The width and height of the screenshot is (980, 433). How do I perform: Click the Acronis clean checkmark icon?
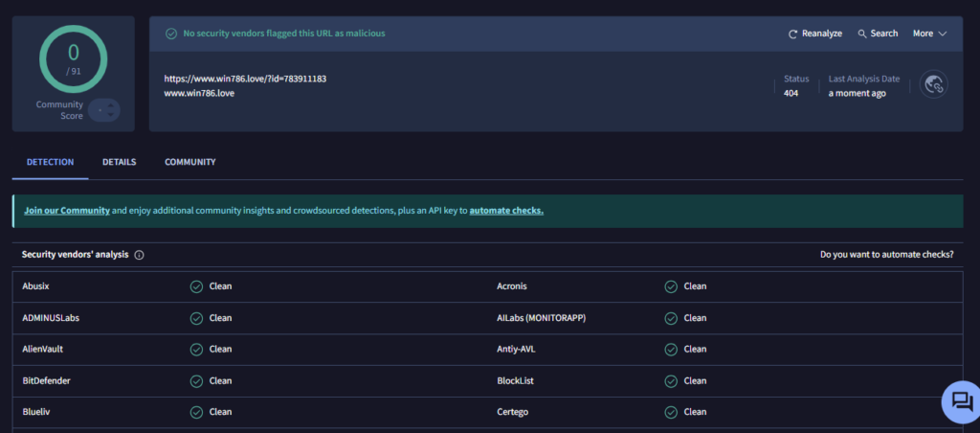coord(671,286)
